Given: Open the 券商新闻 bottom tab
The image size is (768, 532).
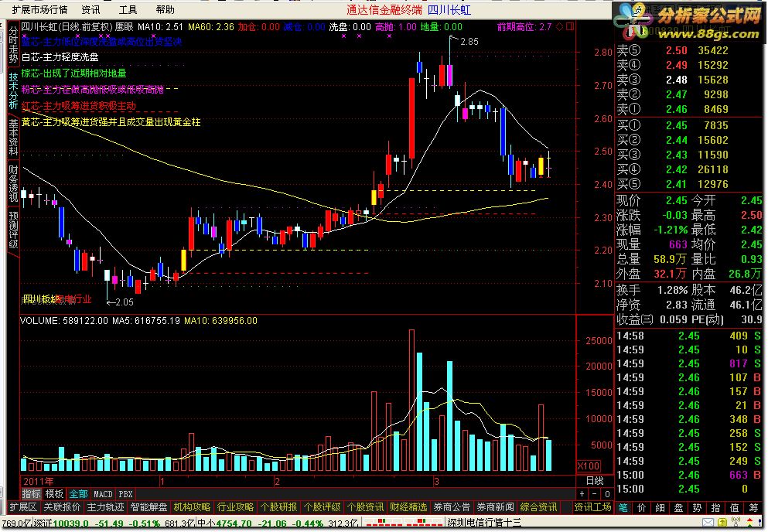Looking at the screenshot, I should coord(495,507).
